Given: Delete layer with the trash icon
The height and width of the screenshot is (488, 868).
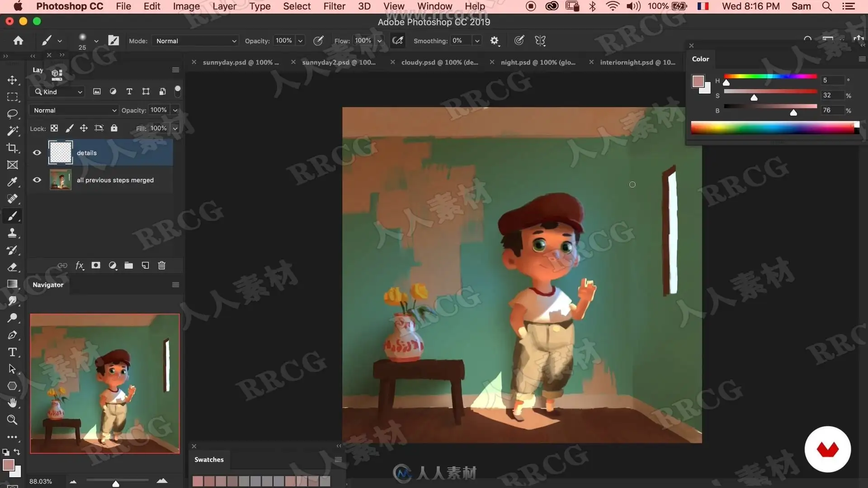Looking at the screenshot, I should (162, 266).
